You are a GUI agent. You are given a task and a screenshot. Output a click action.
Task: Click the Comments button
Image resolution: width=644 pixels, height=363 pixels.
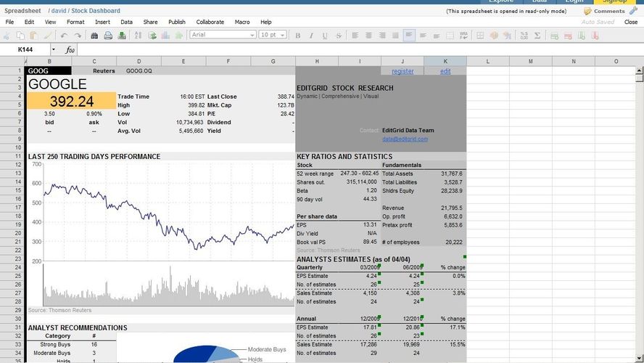pyautogui.click(x=605, y=11)
